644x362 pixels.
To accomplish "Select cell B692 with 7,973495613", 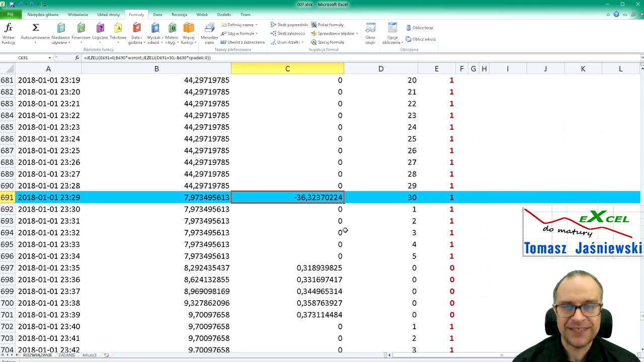I will click(x=156, y=209).
